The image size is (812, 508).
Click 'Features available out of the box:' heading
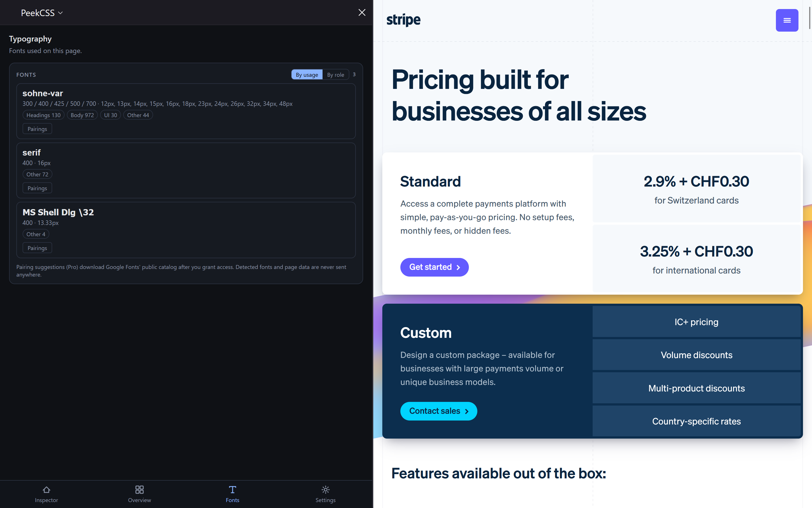coord(498,473)
